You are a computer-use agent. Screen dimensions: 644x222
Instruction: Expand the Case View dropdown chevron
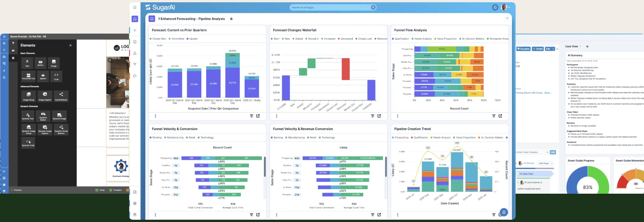click(x=580, y=46)
